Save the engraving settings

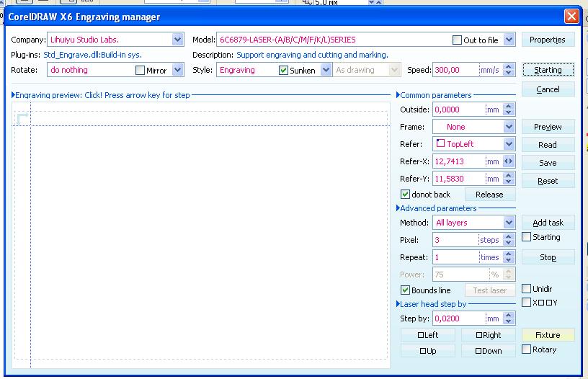click(548, 163)
